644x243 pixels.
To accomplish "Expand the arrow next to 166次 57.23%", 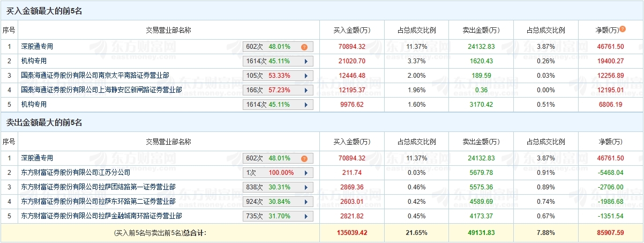I will point(306,90).
